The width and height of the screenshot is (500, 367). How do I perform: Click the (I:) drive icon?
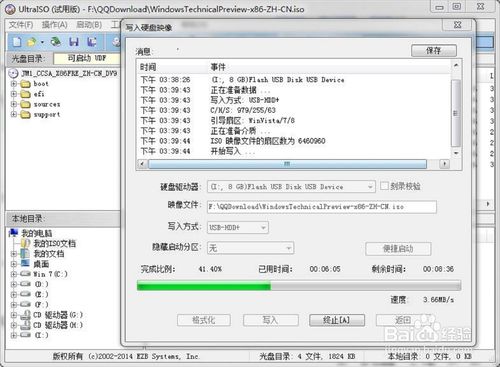[x=25, y=335]
